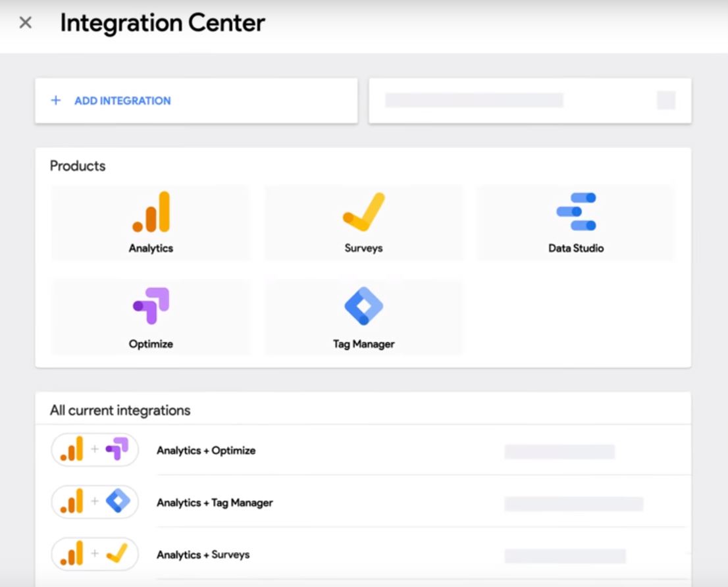This screenshot has height=587, width=728.
Task: Click the All current integrations heading
Action: (120, 410)
